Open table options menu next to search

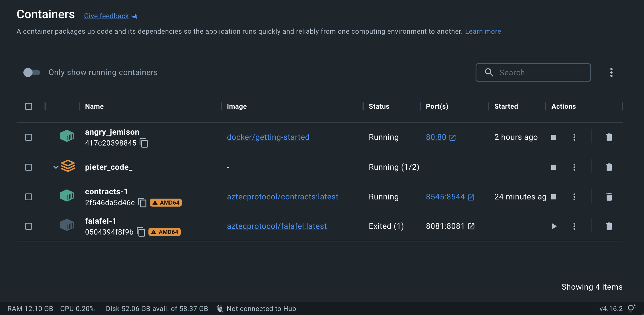click(x=611, y=72)
